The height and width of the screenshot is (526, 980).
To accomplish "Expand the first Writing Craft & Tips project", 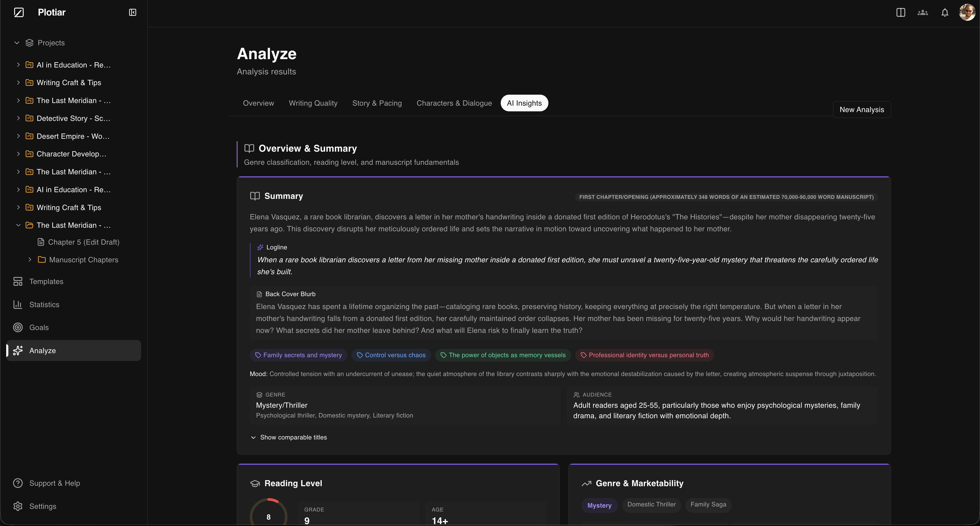I will (18, 82).
